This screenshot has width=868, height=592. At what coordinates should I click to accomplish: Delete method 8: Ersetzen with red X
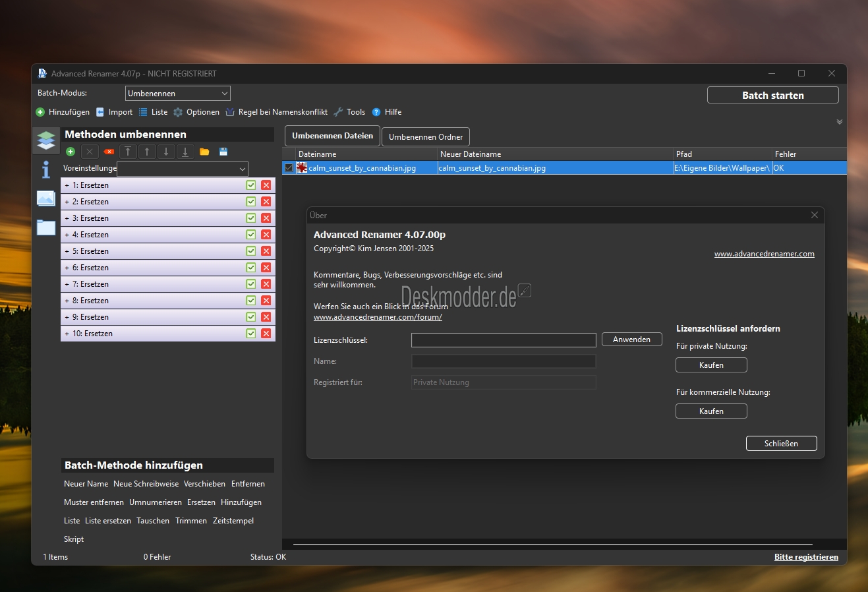(266, 301)
